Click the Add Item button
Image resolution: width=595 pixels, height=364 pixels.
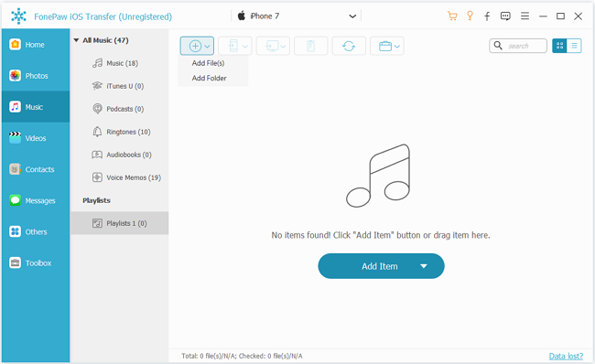(381, 266)
